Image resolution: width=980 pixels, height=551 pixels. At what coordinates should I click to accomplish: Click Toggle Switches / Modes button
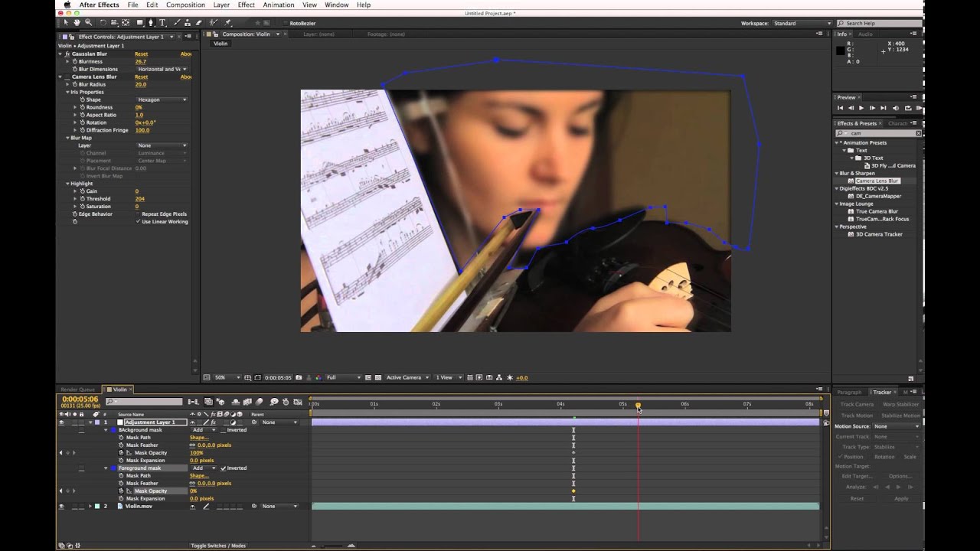point(218,546)
